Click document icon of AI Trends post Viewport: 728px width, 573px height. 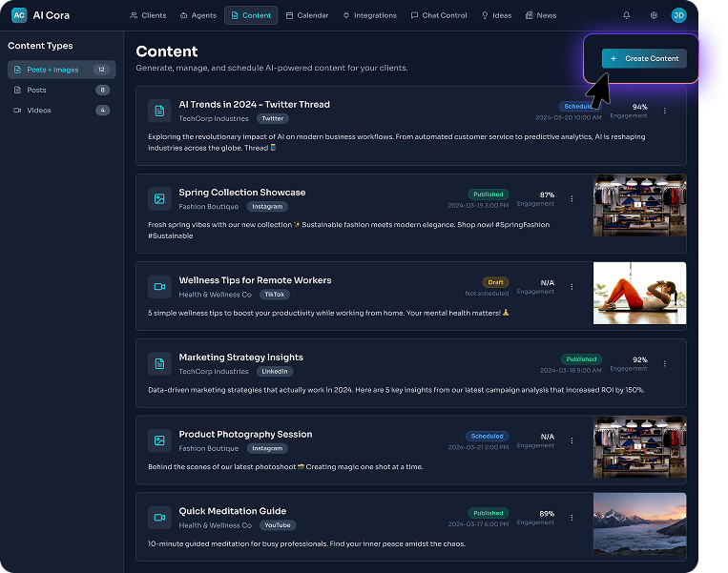[x=159, y=111]
